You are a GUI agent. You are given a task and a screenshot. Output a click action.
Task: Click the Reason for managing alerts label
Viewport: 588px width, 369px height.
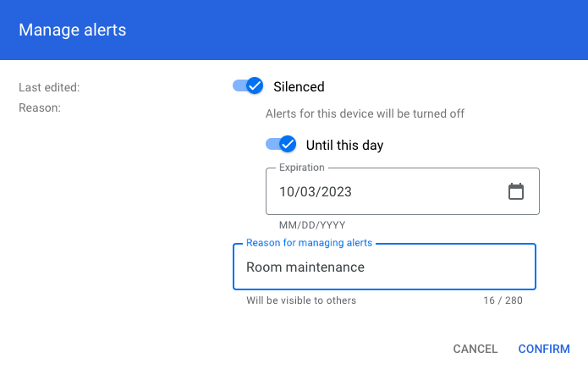(x=309, y=244)
